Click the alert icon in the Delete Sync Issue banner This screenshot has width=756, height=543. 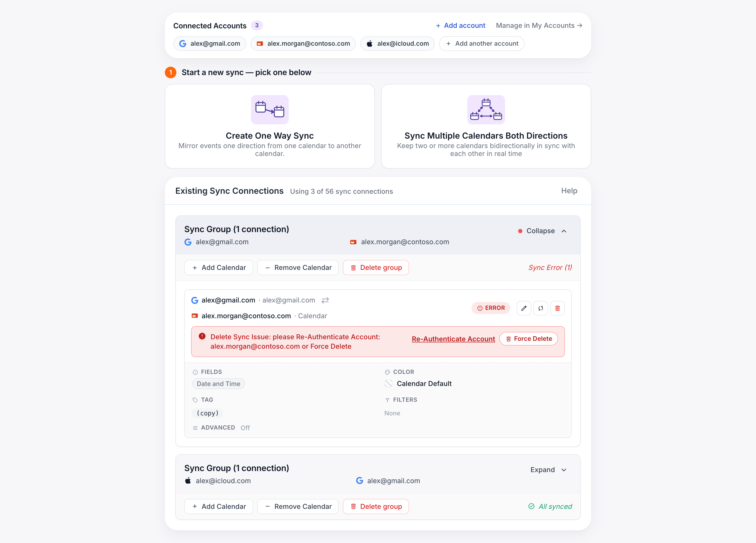click(202, 336)
